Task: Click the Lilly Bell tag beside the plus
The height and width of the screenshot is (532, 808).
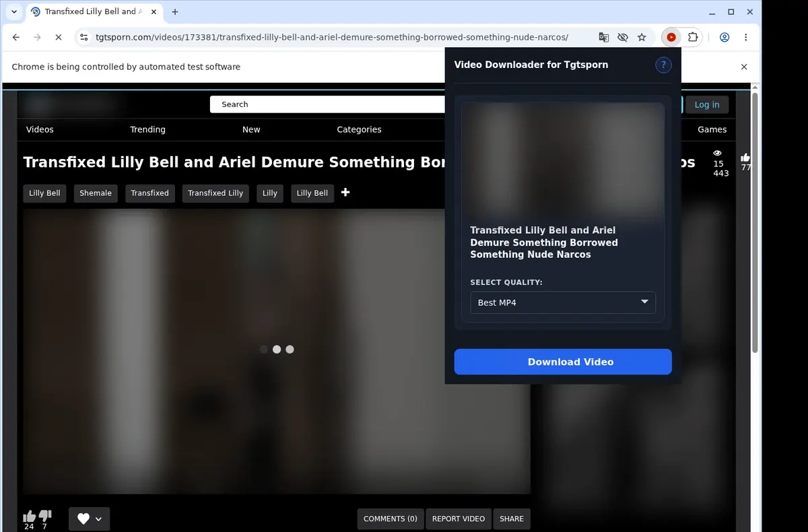Action: [x=312, y=193]
